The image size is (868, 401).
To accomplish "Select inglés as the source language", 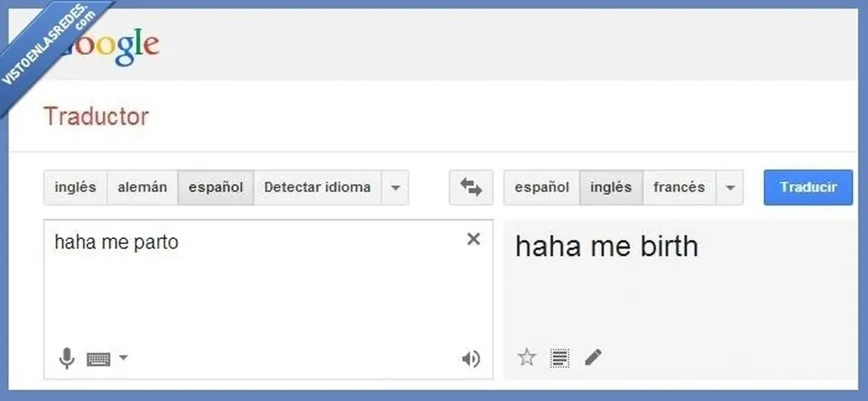I will (x=75, y=188).
